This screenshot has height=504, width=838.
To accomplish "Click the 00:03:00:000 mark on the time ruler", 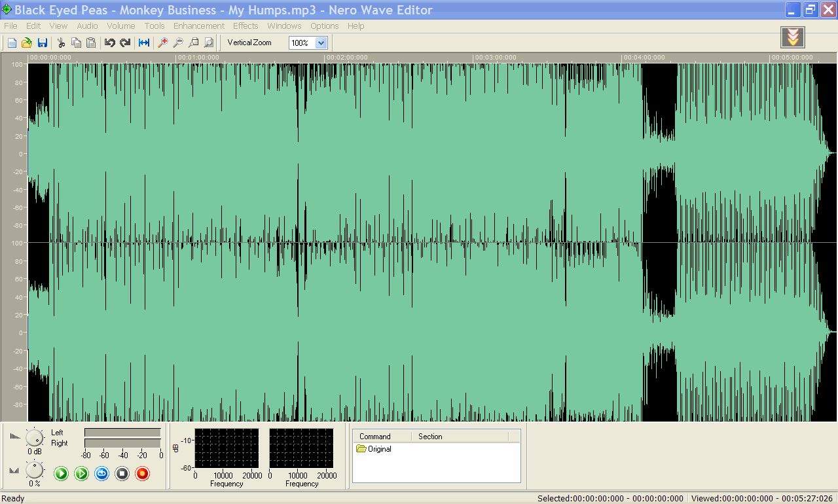I will (496, 58).
